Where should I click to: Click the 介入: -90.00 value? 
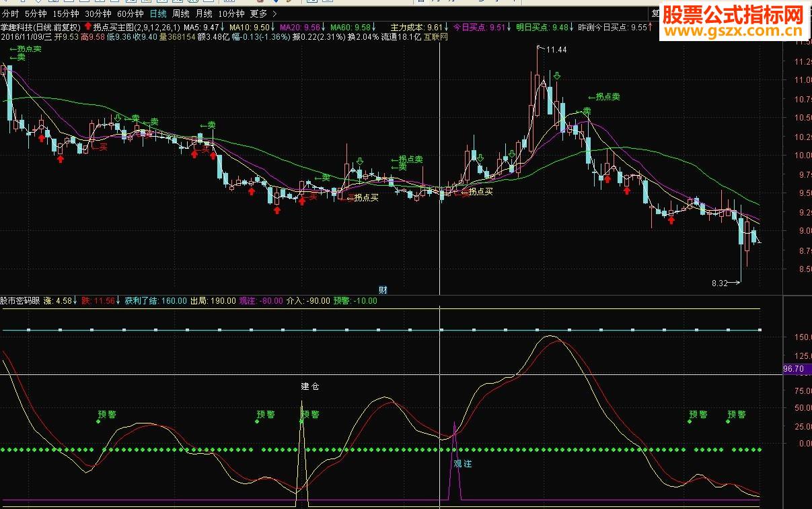click(309, 301)
